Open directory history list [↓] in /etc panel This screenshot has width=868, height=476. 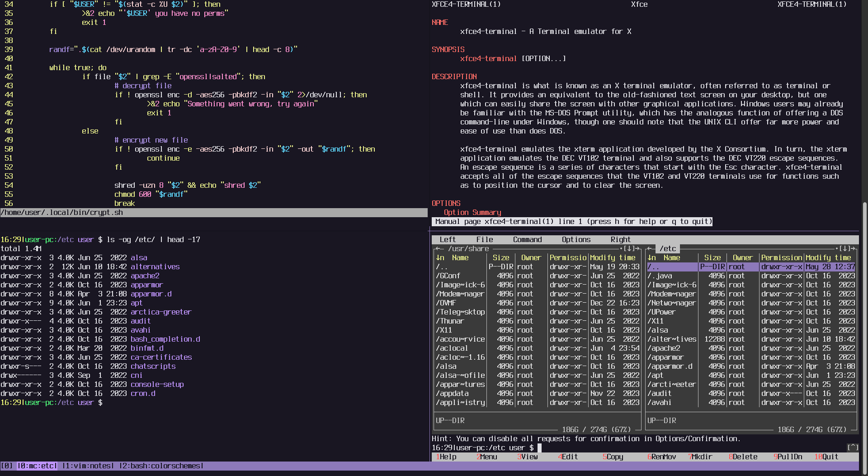845,248
